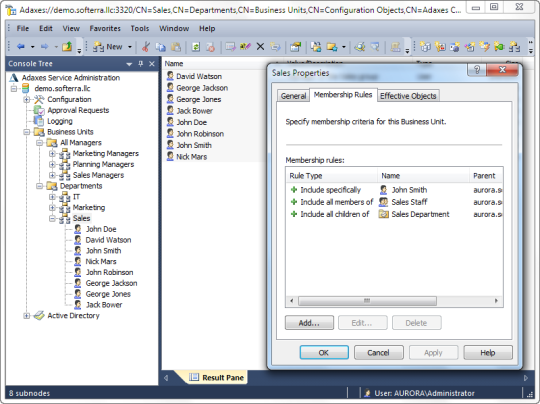Click the Configuration tools icon in tree
This screenshot has width=540, height=404.
39,100
